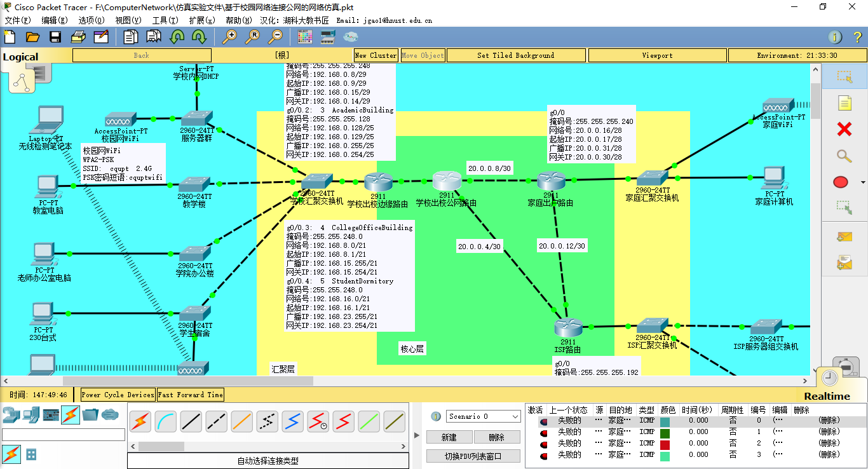Choose the red X Delete tool
Screen dimensions: 868x469
tap(844, 130)
